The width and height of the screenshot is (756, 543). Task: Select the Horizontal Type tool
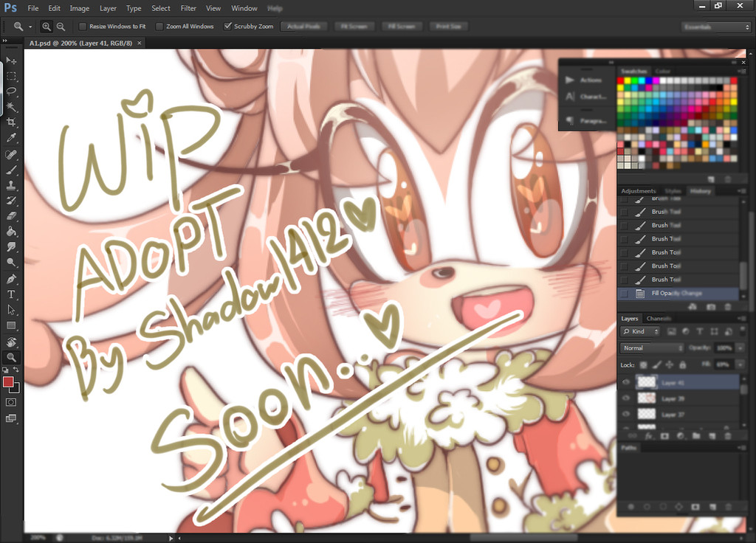[x=11, y=294]
